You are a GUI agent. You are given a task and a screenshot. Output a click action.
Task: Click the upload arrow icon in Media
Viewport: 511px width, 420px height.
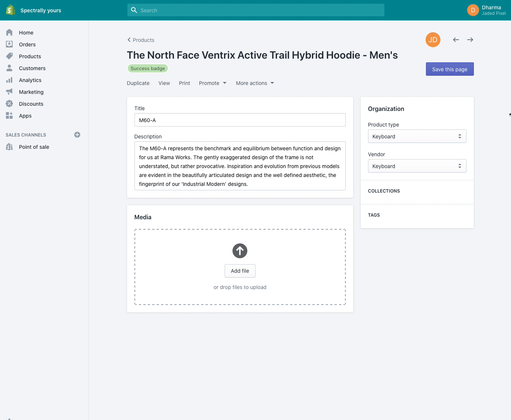coord(240,251)
